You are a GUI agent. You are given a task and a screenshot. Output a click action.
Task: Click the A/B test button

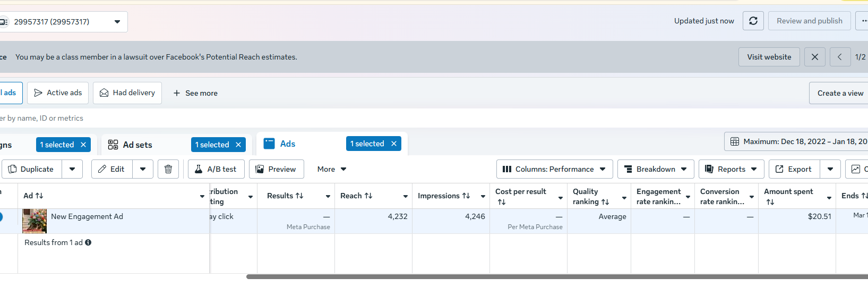point(216,169)
